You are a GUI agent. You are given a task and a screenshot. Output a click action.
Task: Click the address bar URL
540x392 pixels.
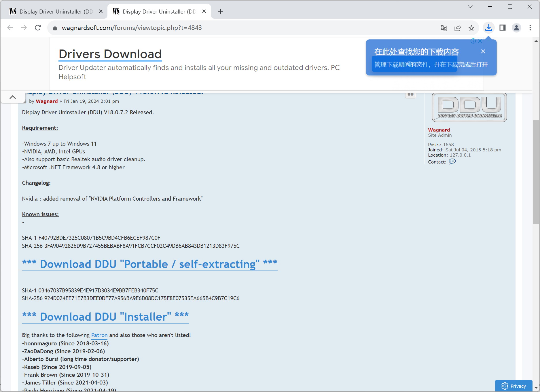coord(132,28)
